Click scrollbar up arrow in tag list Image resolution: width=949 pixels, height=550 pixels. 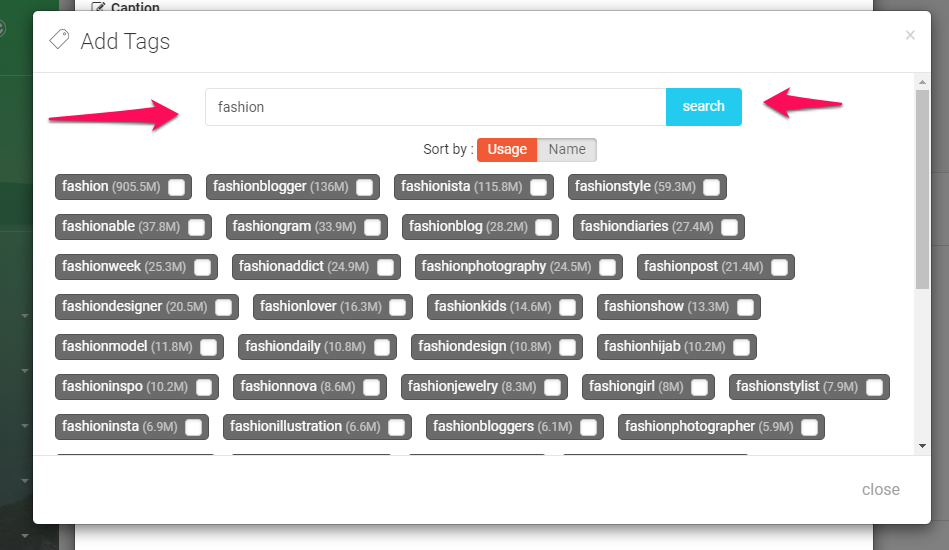(922, 82)
